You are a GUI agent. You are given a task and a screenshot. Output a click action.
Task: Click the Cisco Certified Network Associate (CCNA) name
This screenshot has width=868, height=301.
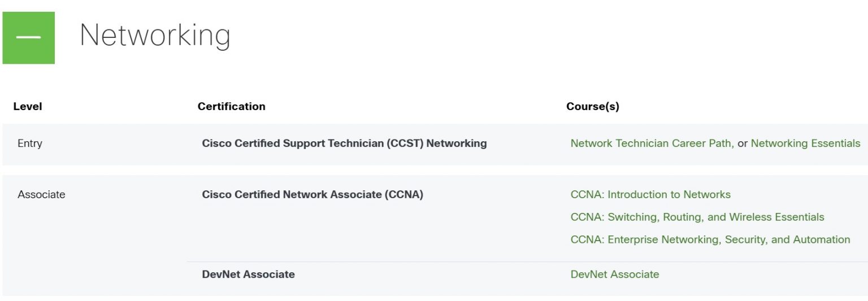(x=313, y=194)
